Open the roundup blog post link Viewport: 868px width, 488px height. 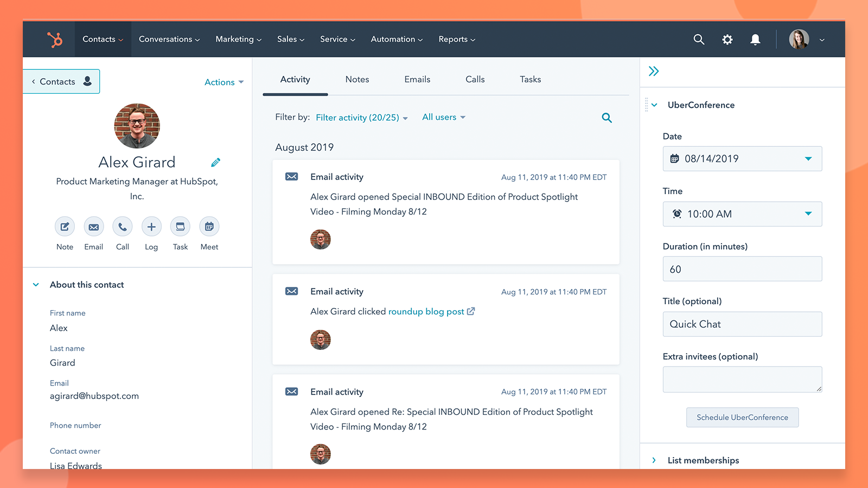point(426,311)
